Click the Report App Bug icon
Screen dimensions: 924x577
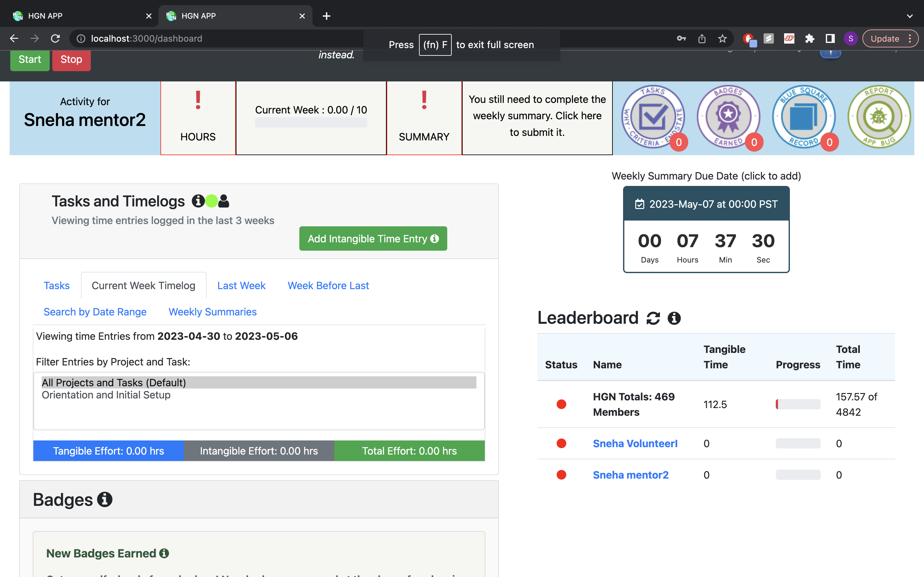pos(879,117)
